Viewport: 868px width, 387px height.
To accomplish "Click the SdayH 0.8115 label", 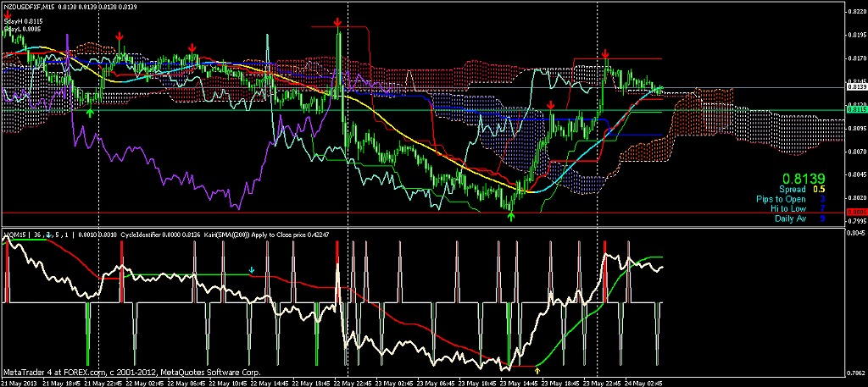I will tap(23, 21).
